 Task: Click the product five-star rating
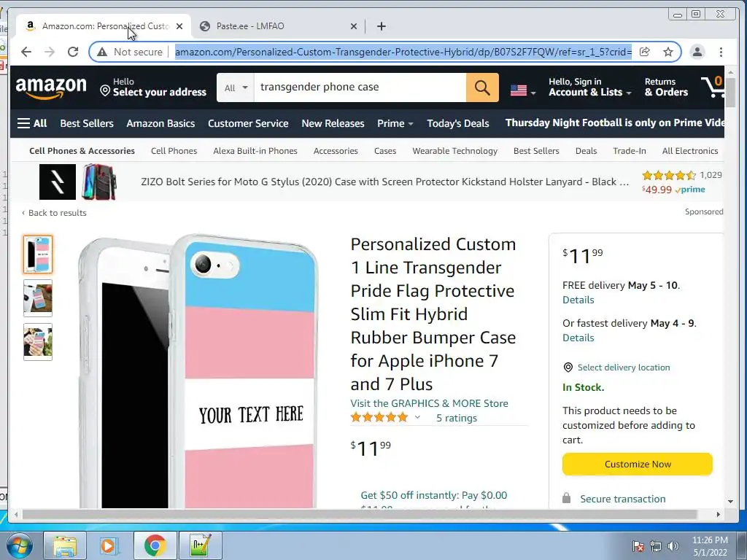[x=379, y=418]
